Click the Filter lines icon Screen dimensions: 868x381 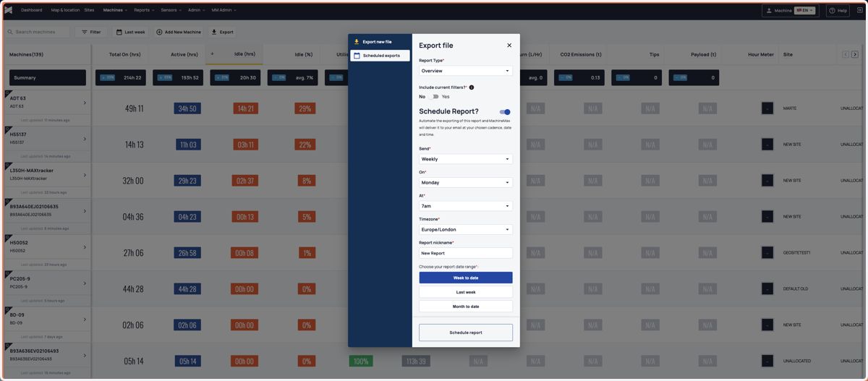tap(85, 32)
